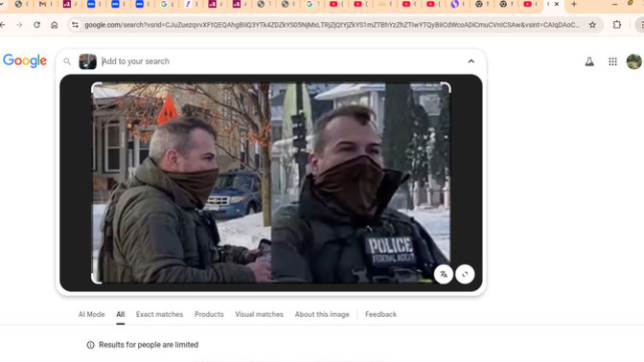644x362 pixels.
Task: Close the active browser tab
Action: (557, 4)
